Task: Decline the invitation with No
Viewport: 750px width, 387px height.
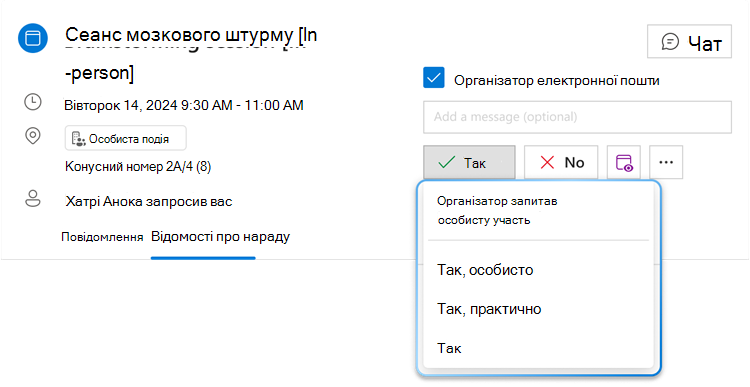Action: click(x=561, y=163)
